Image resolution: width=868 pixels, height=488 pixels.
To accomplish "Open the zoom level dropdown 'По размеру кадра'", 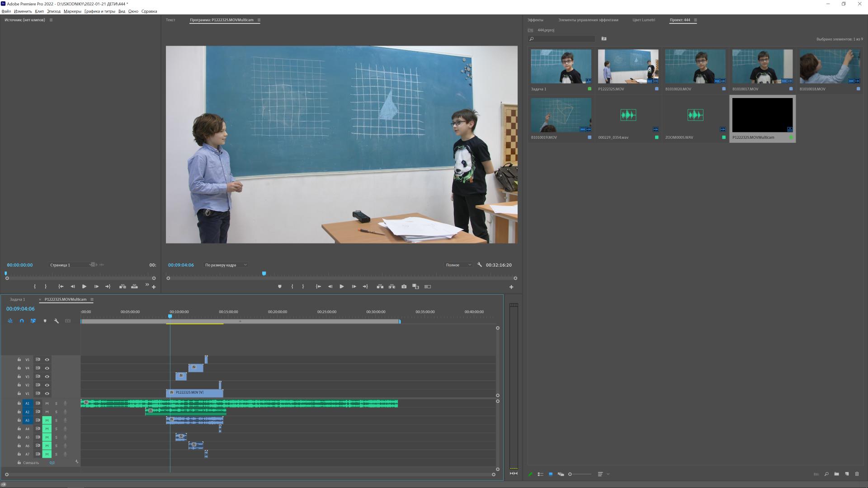I will tap(225, 265).
